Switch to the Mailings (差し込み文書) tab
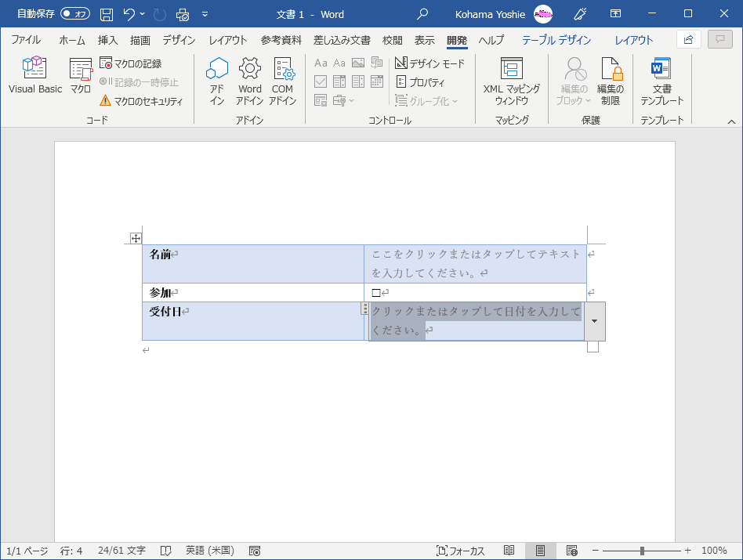This screenshot has width=743, height=560. point(342,40)
